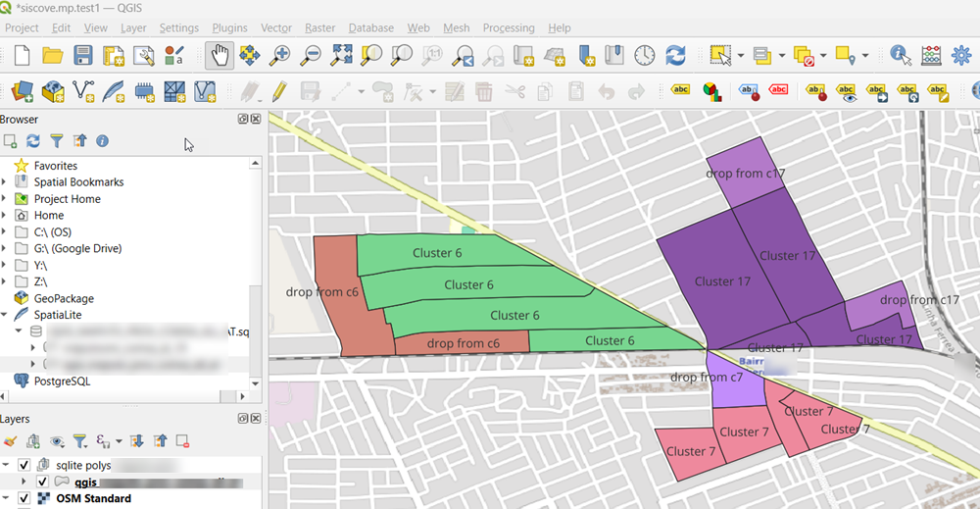Viewport: 980px width, 509px height.
Task: Remove the selected layer or group
Action: point(182,441)
